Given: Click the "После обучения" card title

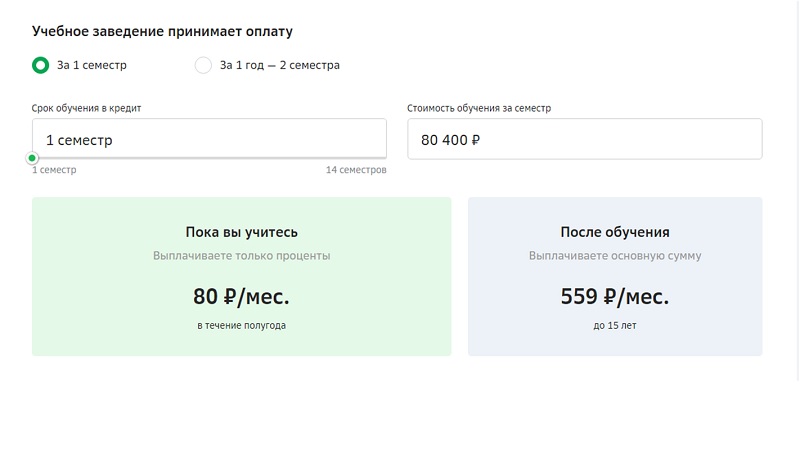Looking at the screenshot, I should click(615, 233).
